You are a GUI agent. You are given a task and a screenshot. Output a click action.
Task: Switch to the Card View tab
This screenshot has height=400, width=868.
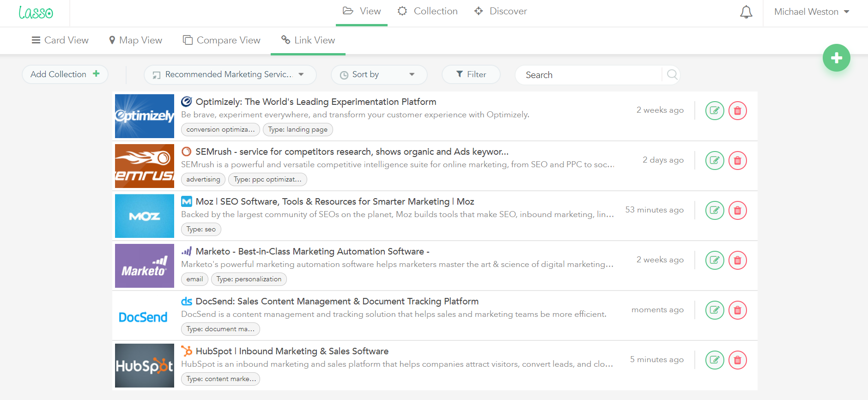pos(60,41)
